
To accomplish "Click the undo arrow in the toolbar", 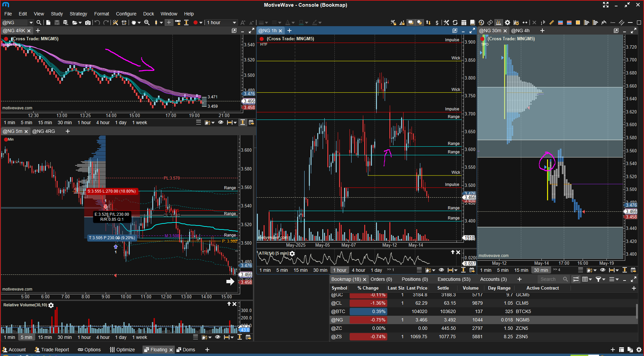I will (97, 22).
